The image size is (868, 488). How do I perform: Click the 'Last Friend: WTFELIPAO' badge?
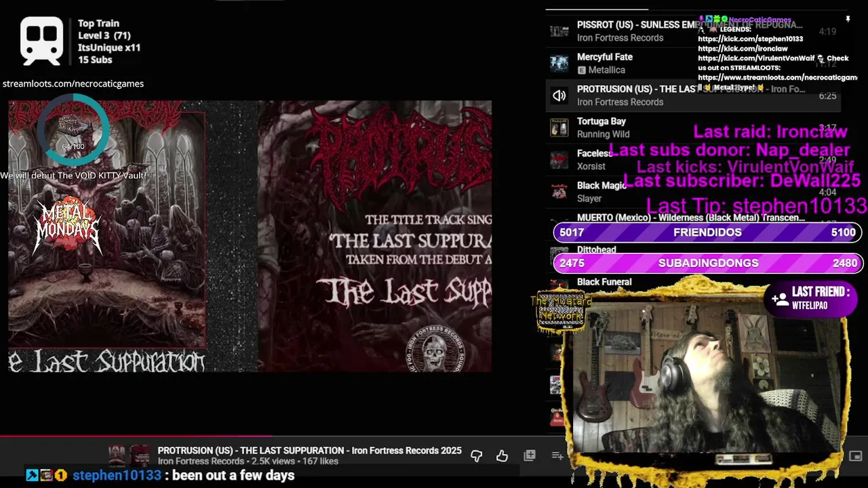click(x=812, y=298)
